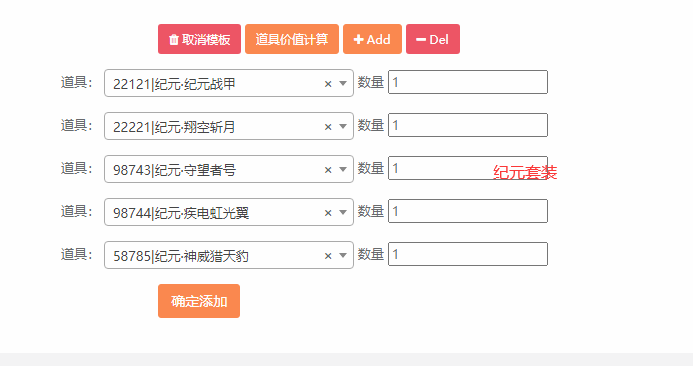Expand the dropdown arrow for 纪元·疾电虹光翼
This screenshot has width=693, height=366.
click(x=343, y=212)
